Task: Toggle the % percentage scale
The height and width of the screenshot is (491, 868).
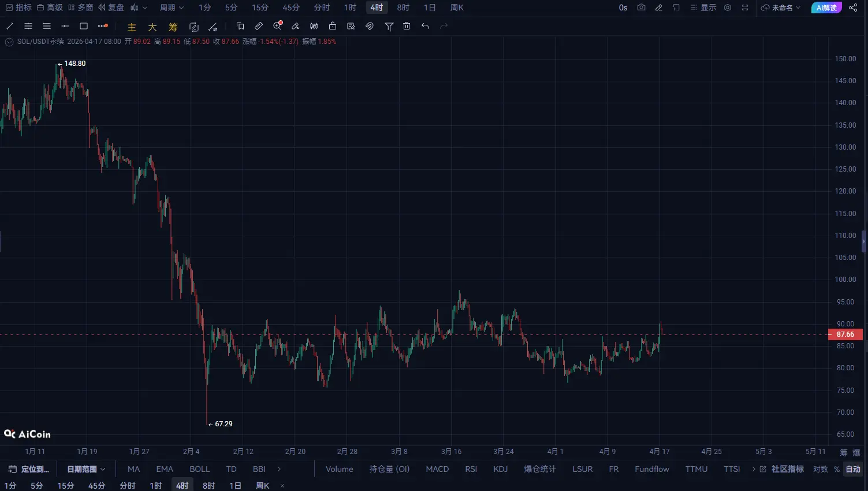Action: point(837,469)
